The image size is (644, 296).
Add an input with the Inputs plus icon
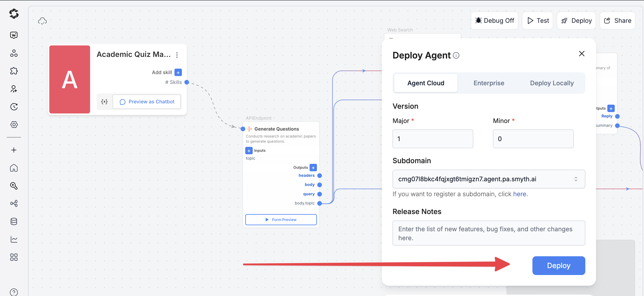coord(249,151)
